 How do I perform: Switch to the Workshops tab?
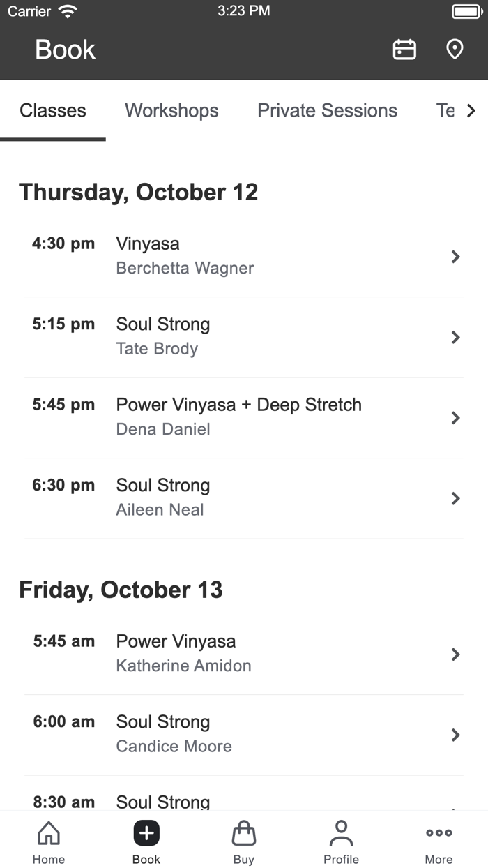[x=171, y=110]
